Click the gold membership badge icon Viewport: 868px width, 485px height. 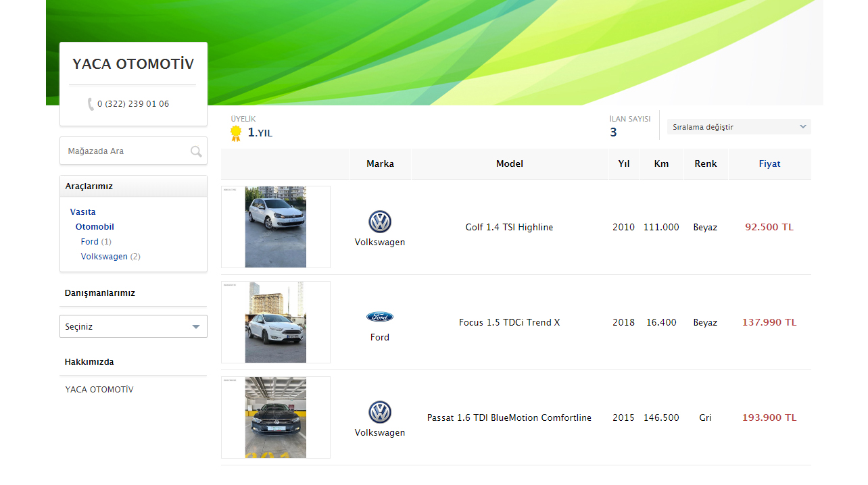click(236, 133)
